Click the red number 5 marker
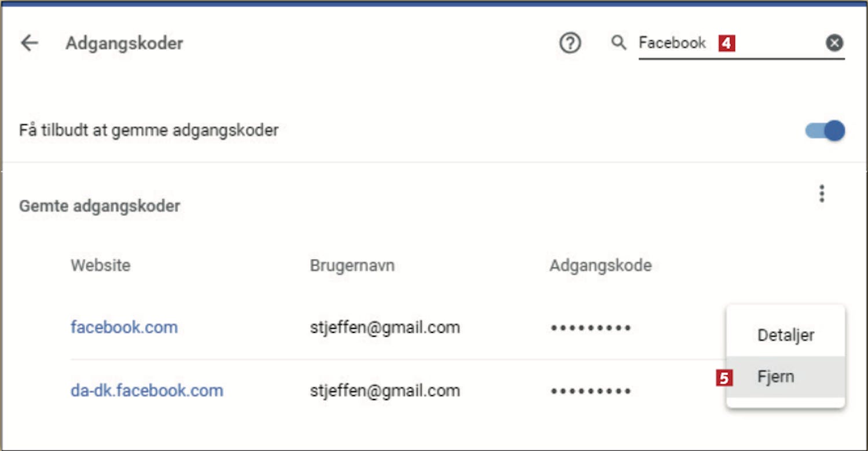The width and height of the screenshot is (868, 451). 724,378
